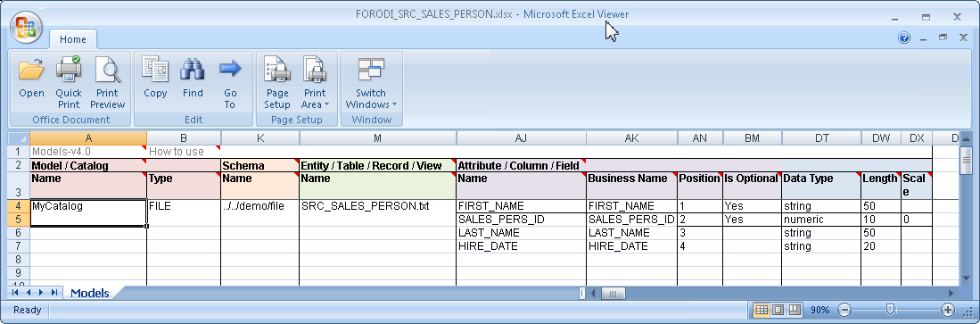Image resolution: width=980 pixels, height=324 pixels.
Task: Click the Models-v4.0 cell
Action: pos(88,152)
